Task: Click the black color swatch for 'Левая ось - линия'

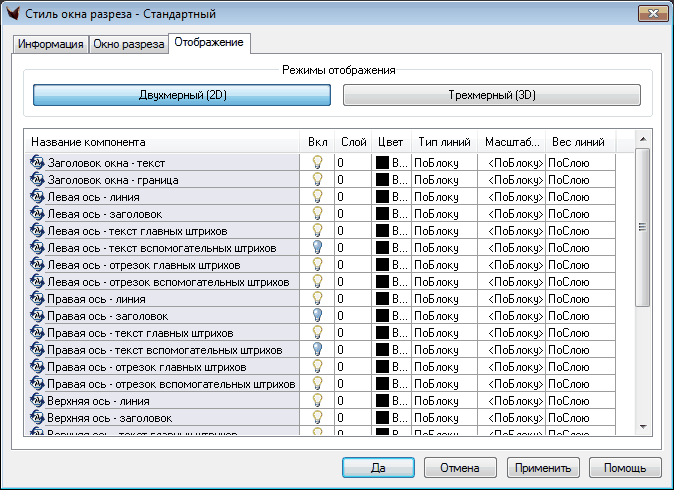Action: (x=382, y=196)
